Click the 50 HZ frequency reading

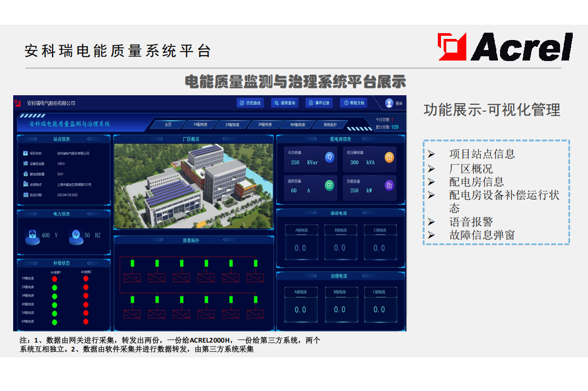[93, 236]
